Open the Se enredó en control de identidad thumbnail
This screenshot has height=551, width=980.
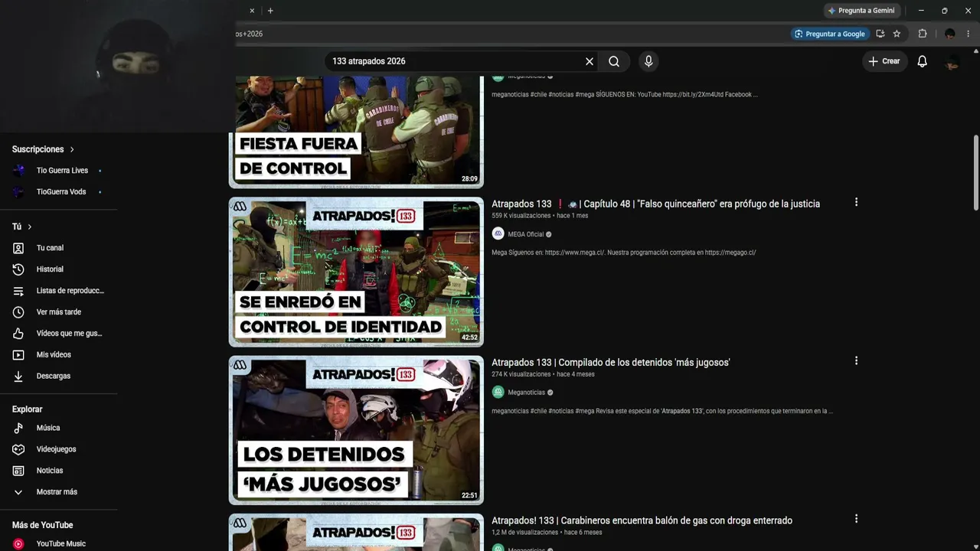click(x=356, y=272)
